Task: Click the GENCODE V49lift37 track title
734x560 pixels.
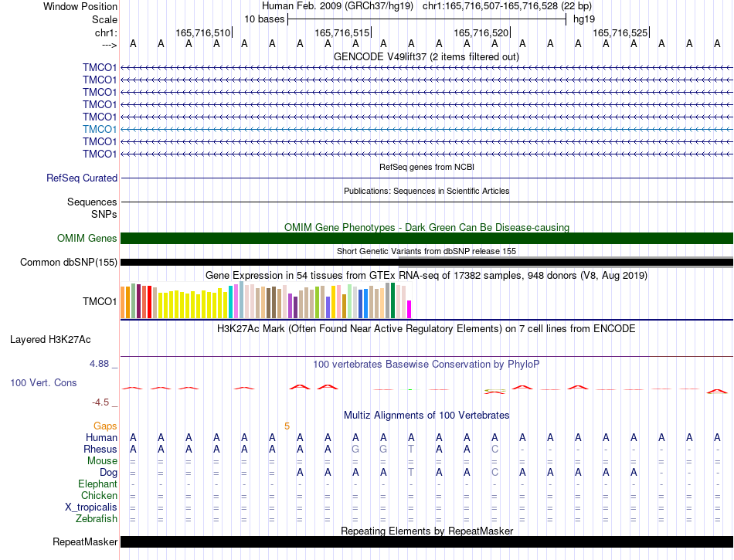Action: click(x=426, y=56)
